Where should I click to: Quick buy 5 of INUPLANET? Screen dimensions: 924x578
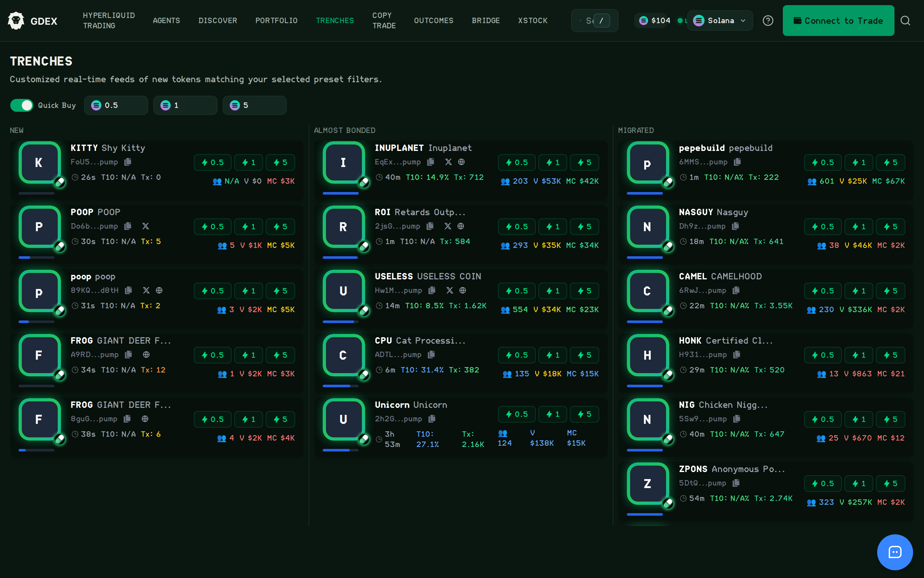pyautogui.click(x=584, y=162)
